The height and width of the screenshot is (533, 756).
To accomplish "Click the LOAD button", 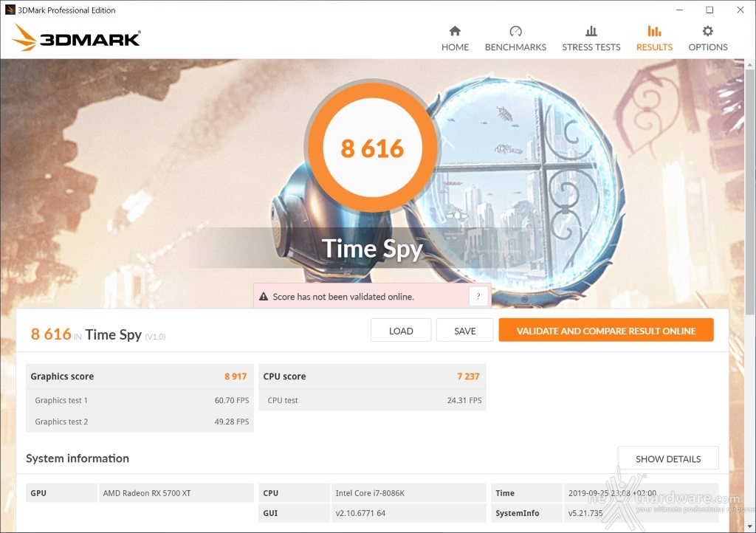I will tap(401, 331).
